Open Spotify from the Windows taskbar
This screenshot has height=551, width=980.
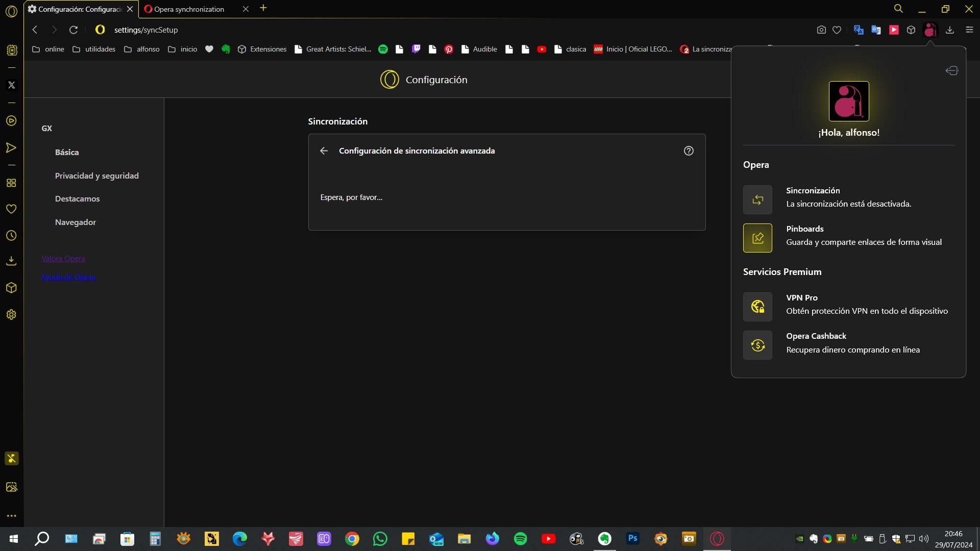click(x=520, y=539)
